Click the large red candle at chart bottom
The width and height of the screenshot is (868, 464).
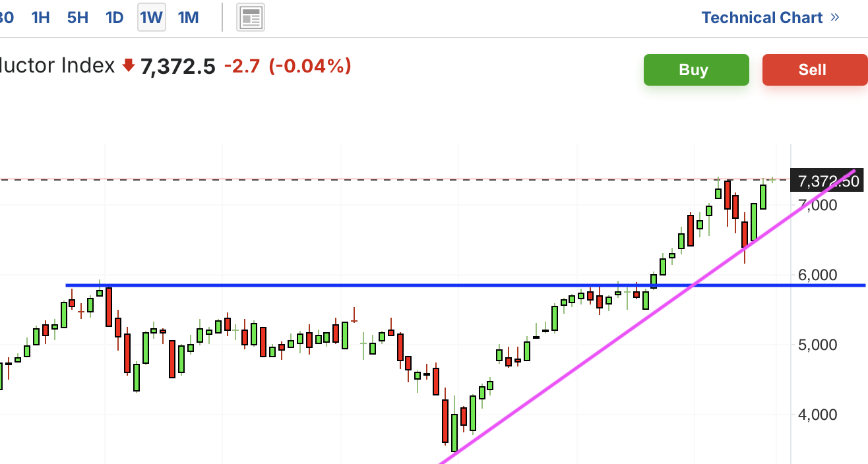(445, 420)
